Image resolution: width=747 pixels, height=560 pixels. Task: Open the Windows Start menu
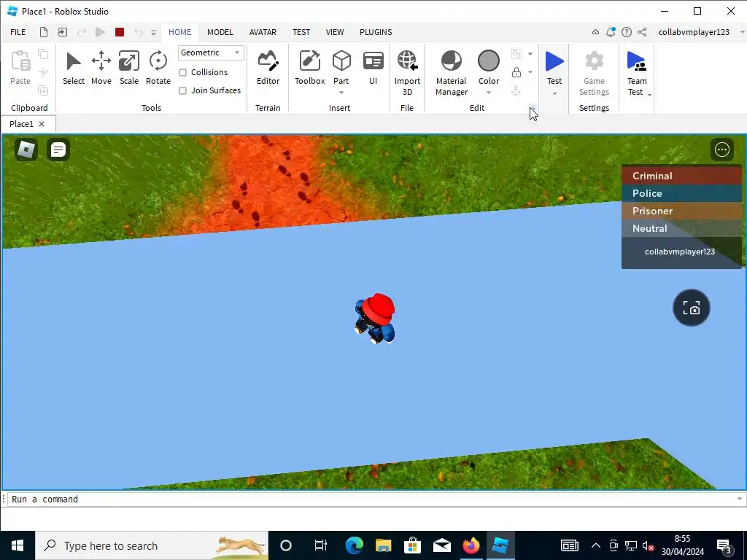[18, 545]
